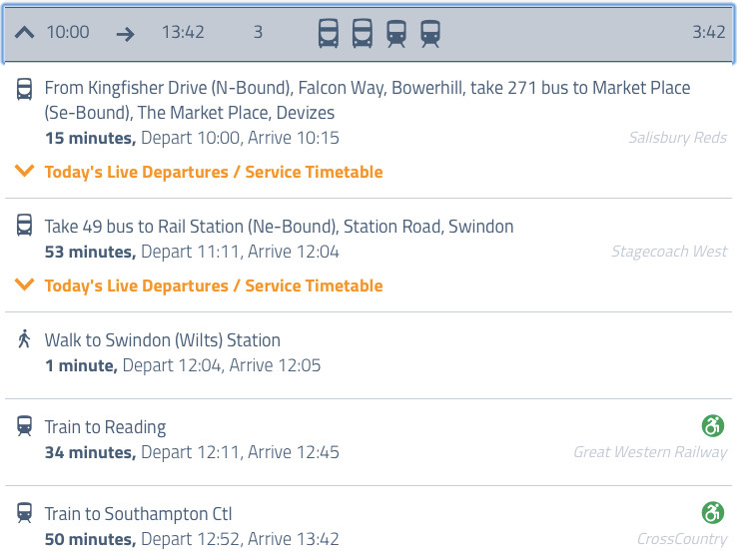Select the Walk to Swindon Station step

[163, 340]
